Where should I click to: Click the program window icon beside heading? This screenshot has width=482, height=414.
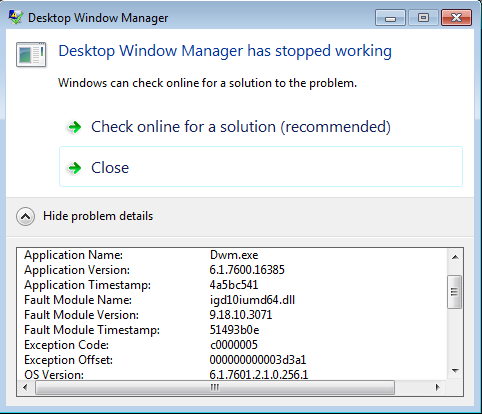pos(31,54)
